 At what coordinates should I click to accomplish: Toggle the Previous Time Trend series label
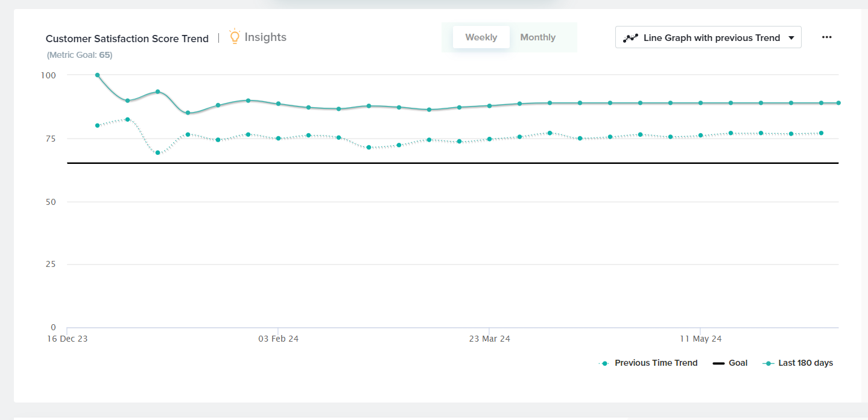pos(656,363)
